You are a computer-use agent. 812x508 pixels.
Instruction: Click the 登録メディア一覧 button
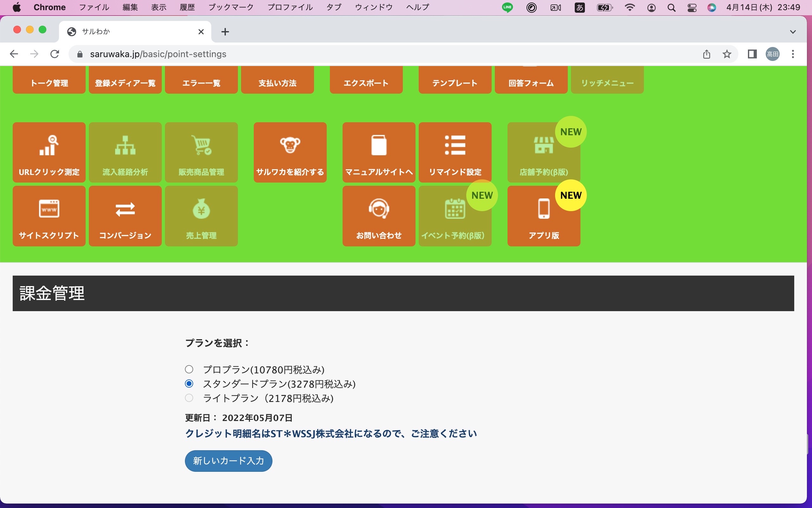[125, 80]
